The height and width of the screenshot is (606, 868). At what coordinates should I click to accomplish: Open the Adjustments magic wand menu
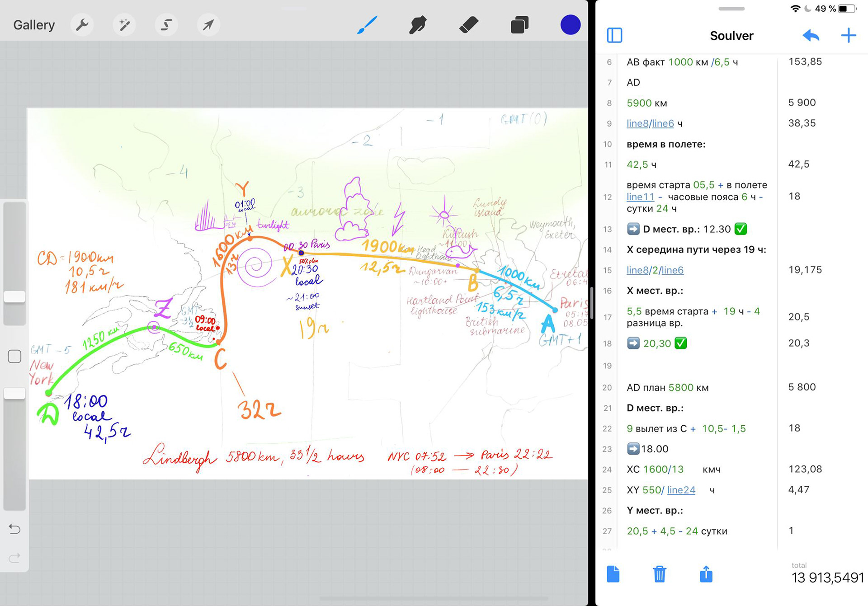click(124, 25)
